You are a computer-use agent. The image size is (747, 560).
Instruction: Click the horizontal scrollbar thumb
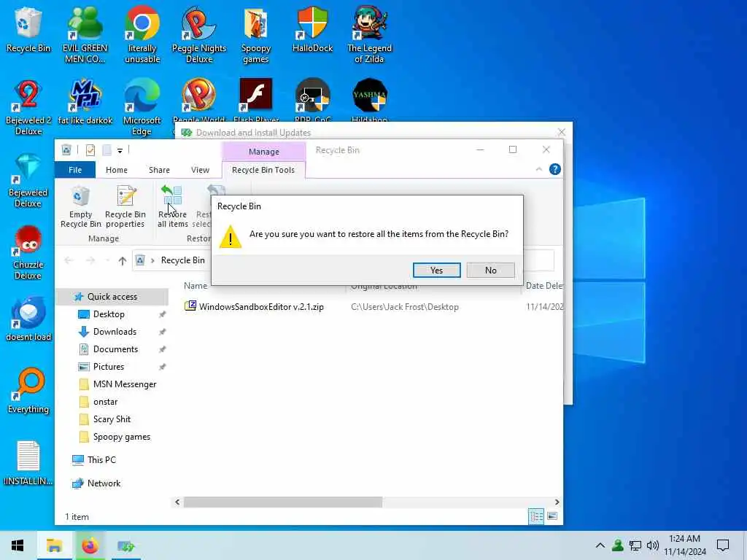click(283, 502)
